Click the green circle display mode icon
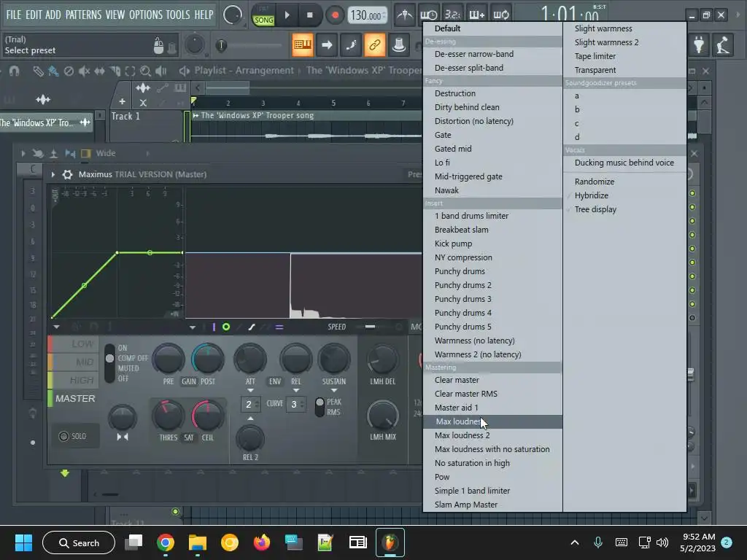The image size is (747, 560). coord(226,327)
